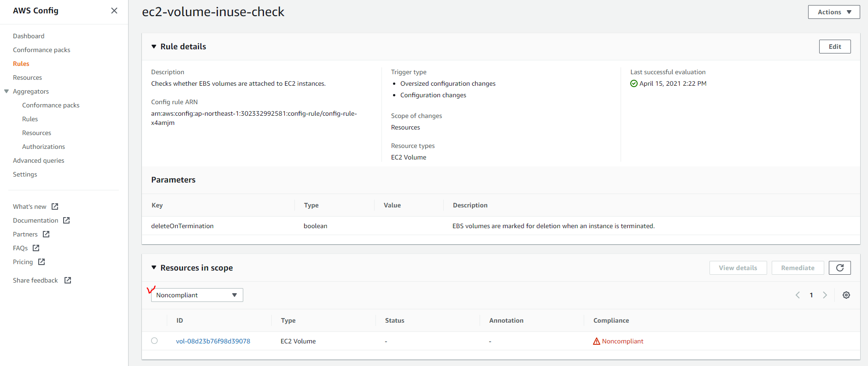Open Share feedback link
This screenshot has height=366, width=868.
click(35, 280)
